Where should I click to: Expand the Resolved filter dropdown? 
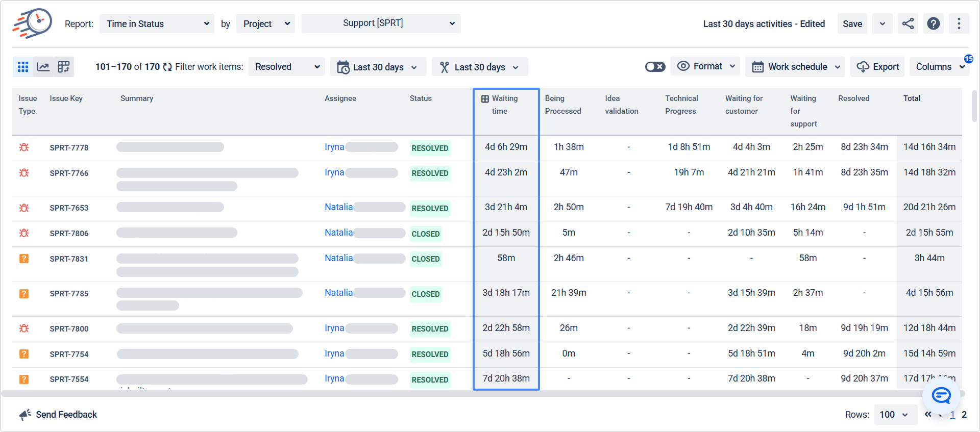pyautogui.click(x=287, y=67)
